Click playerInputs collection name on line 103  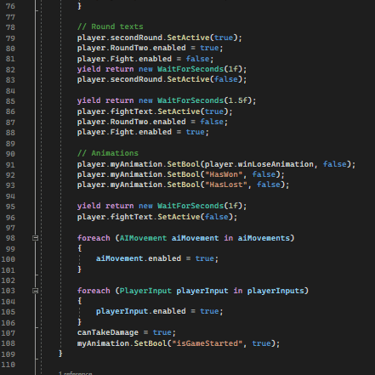[x=275, y=291]
